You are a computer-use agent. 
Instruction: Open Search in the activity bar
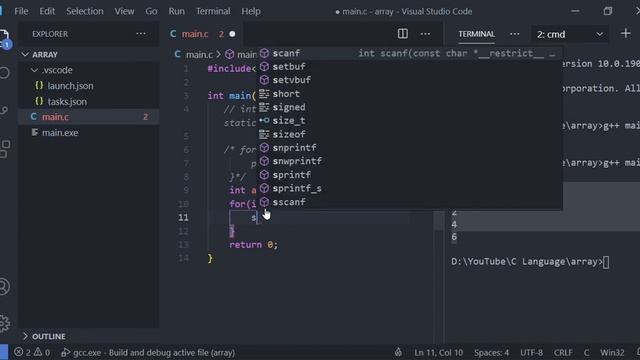pyautogui.click(x=4, y=73)
